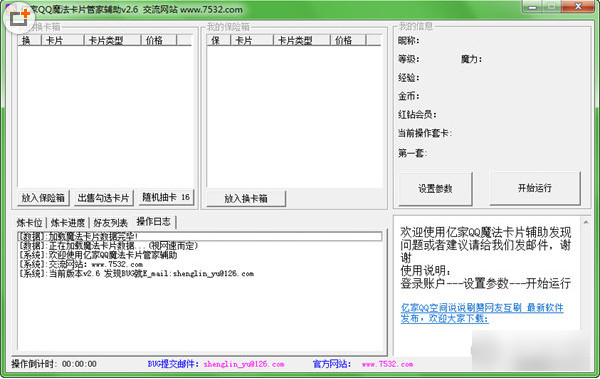Screen dimensions: 600x379
Task: Click the 放入换卡箱 button
Action: pyautogui.click(x=246, y=199)
